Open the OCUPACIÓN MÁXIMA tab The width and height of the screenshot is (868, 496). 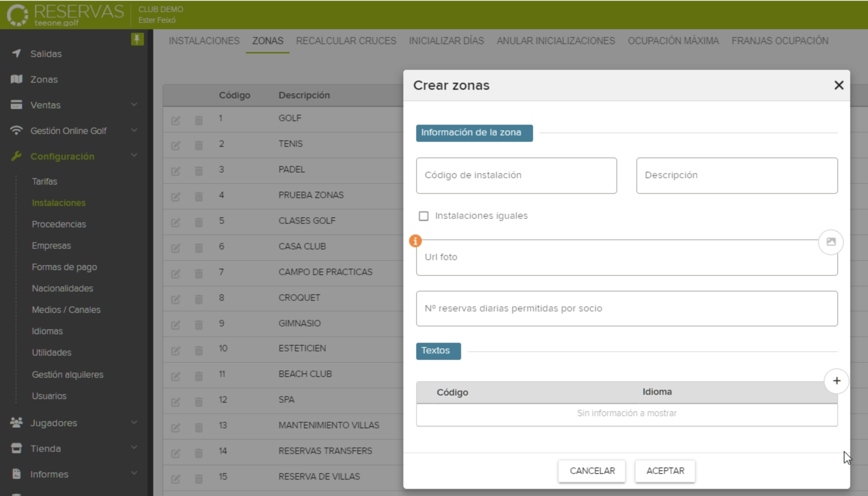click(673, 41)
